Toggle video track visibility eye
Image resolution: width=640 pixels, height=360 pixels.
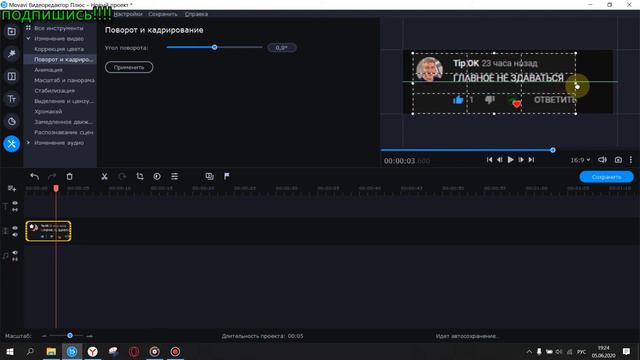pyautogui.click(x=15, y=228)
